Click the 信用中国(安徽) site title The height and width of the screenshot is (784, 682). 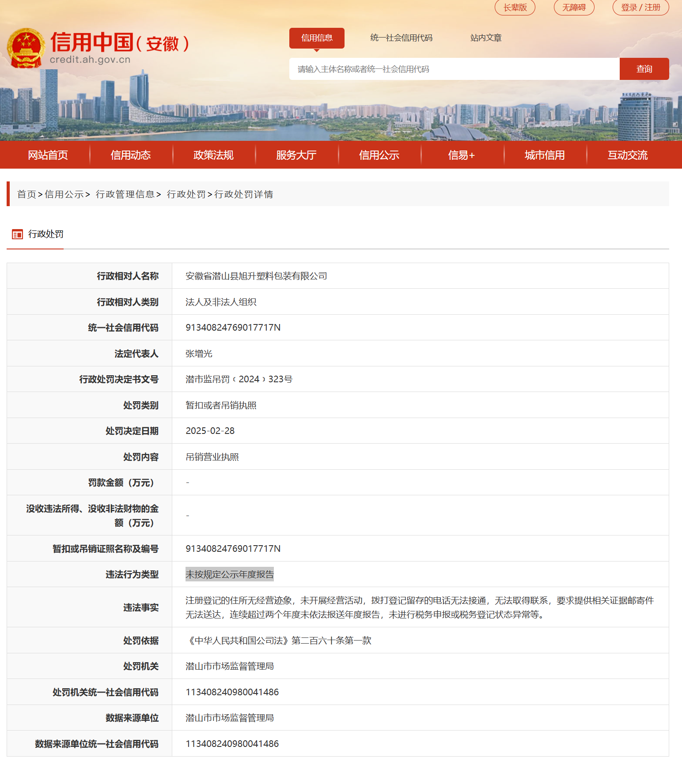[120, 43]
